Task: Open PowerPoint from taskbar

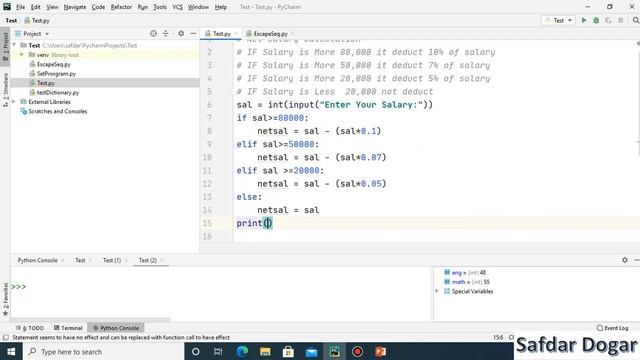Action: pyautogui.click(x=380, y=351)
